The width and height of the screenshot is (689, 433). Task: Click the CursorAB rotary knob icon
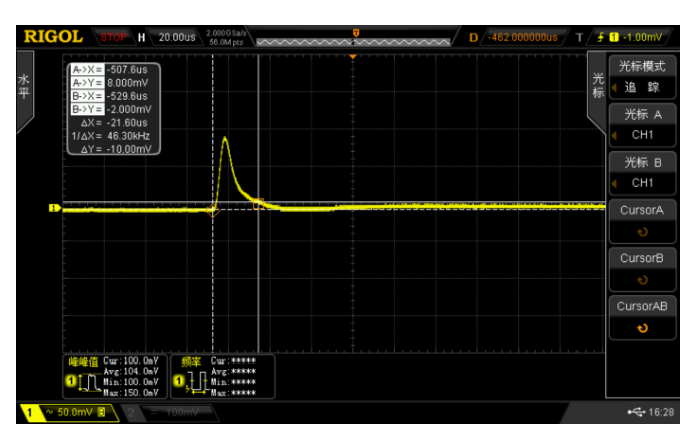pyautogui.click(x=642, y=328)
